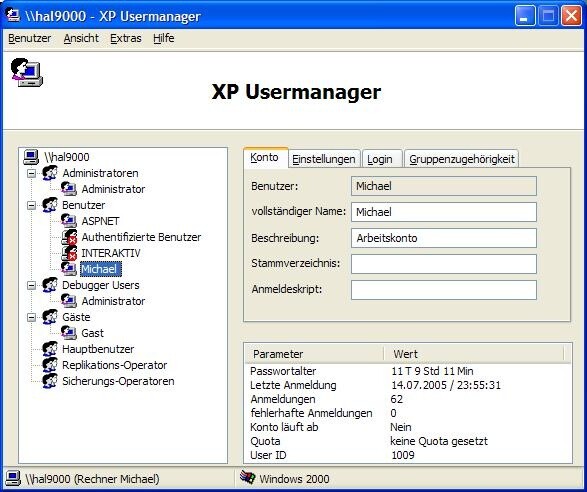Click the Konto läuft ab row
Image resolution: width=587 pixels, height=492 pixels.
(x=408, y=427)
